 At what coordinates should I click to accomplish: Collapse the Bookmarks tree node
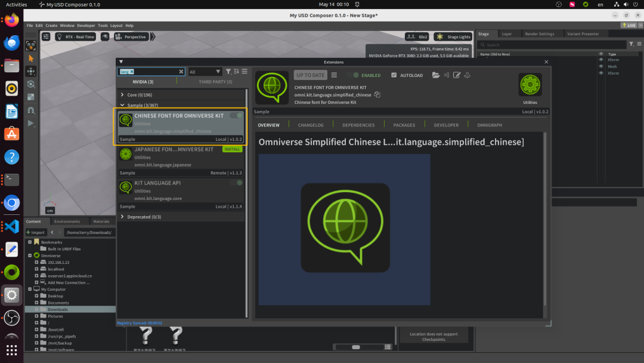tap(30, 242)
